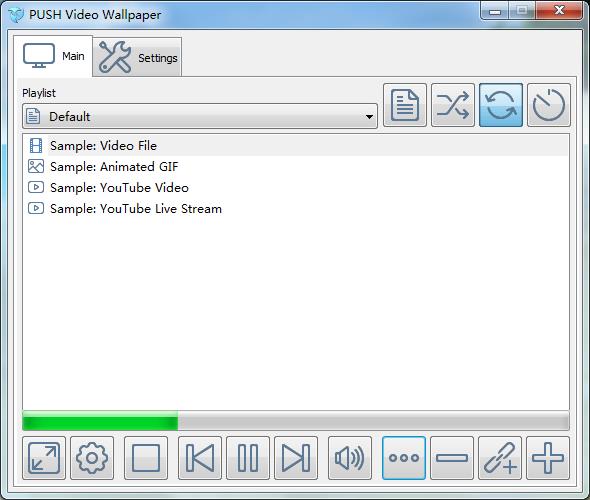Skip to the previous video
This screenshot has width=590, height=500.
pos(200,458)
